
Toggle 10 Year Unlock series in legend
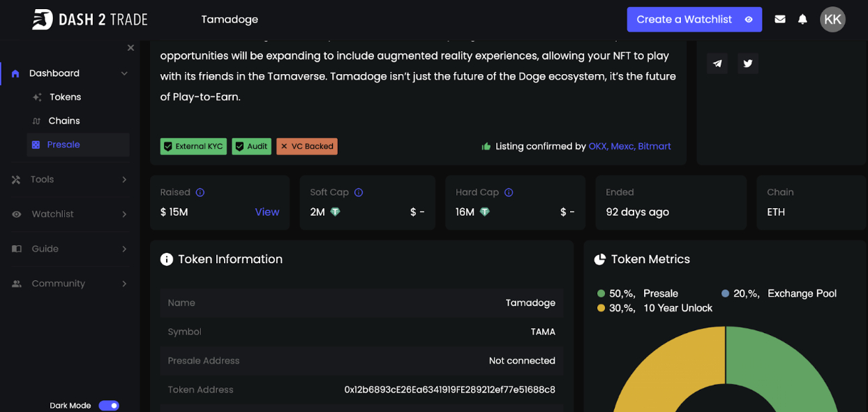(x=655, y=308)
